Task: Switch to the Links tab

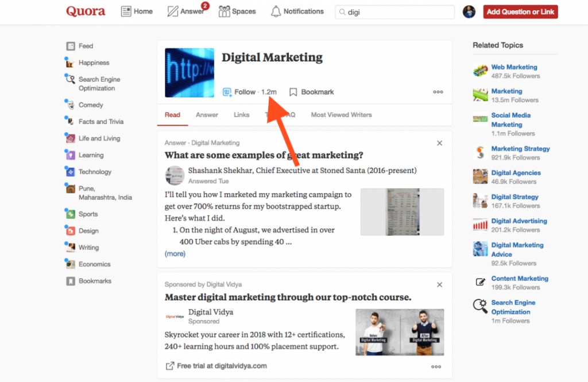Action: point(242,115)
